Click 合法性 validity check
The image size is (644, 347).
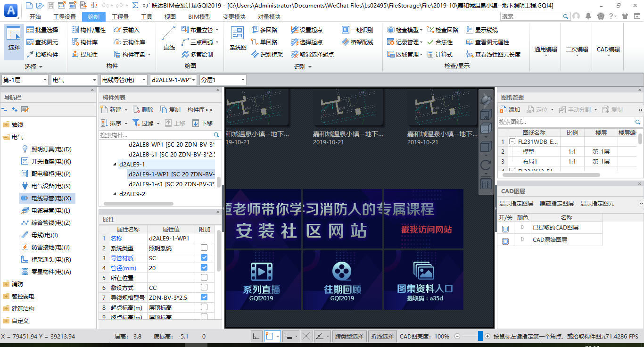[x=439, y=42]
